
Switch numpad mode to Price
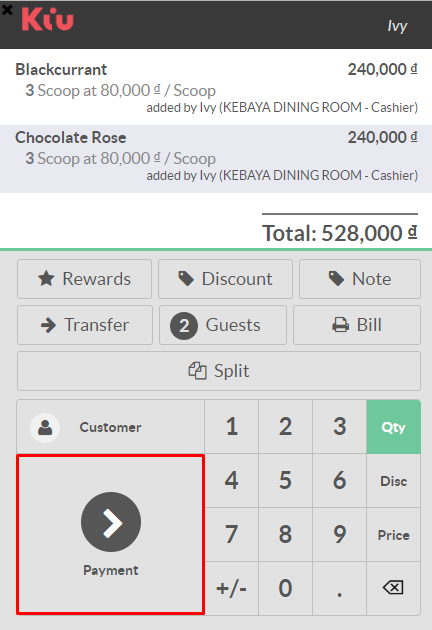point(393,535)
